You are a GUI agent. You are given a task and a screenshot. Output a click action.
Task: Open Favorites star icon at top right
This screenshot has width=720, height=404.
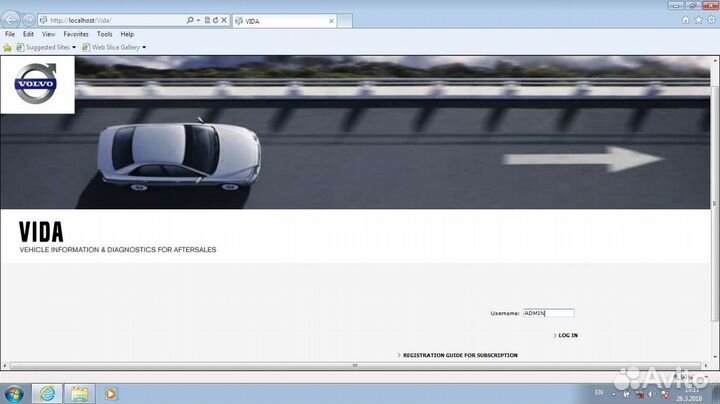click(698, 20)
